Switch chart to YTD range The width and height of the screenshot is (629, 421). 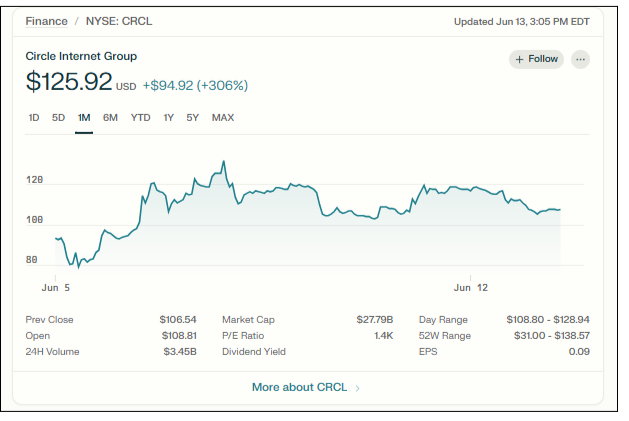140,118
